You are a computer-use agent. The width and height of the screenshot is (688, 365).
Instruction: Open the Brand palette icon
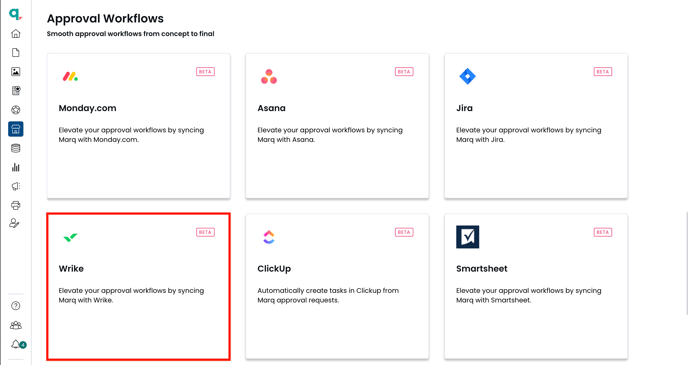click(x=16, y=110)
